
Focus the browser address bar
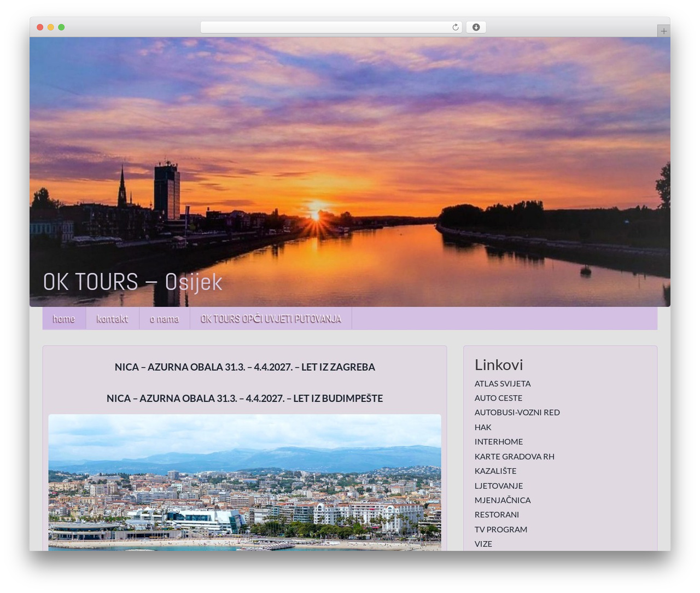[331, 27]
